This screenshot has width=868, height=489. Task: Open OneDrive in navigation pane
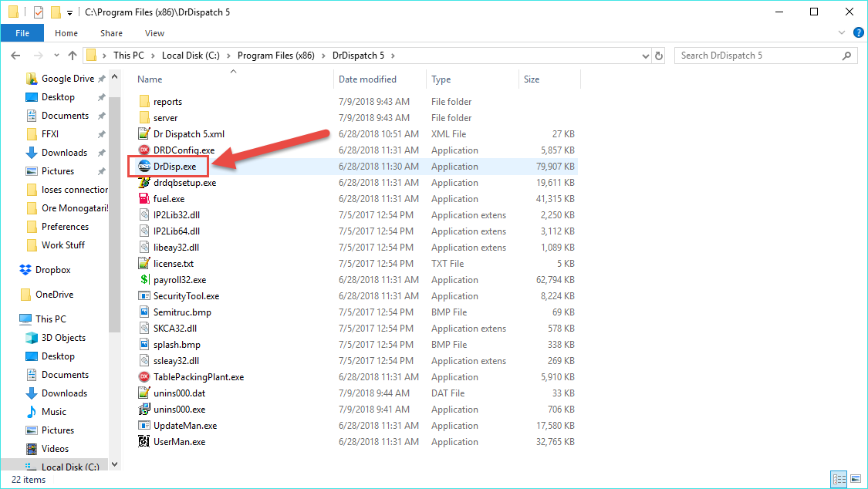click(x=47, y=295)
